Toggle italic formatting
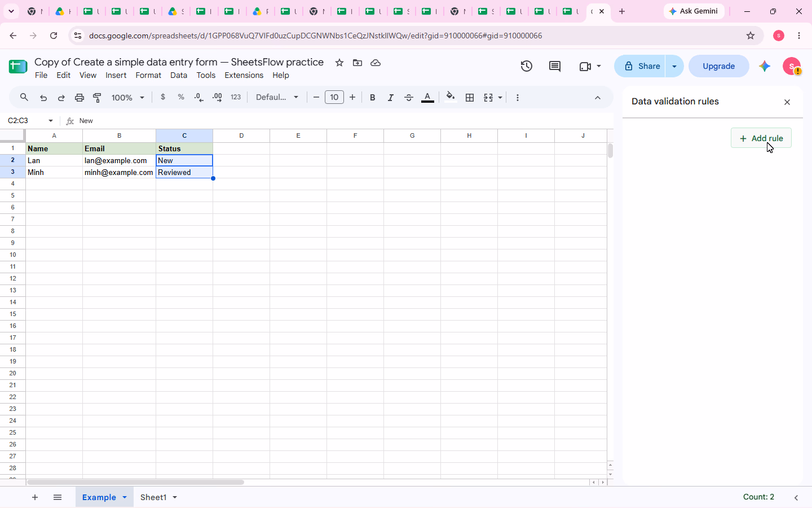This screenshot has width=812, height=508. click(x=390, y=98)
